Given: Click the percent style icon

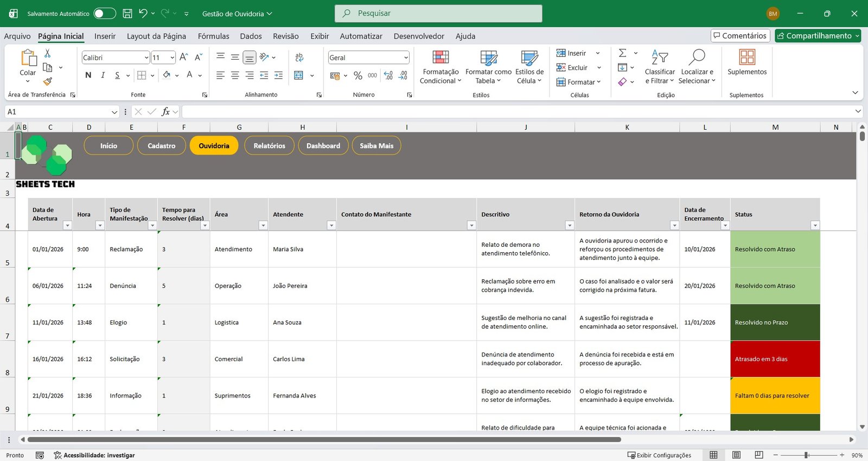Looking at the screenshot, I should [x=358, y=75].
